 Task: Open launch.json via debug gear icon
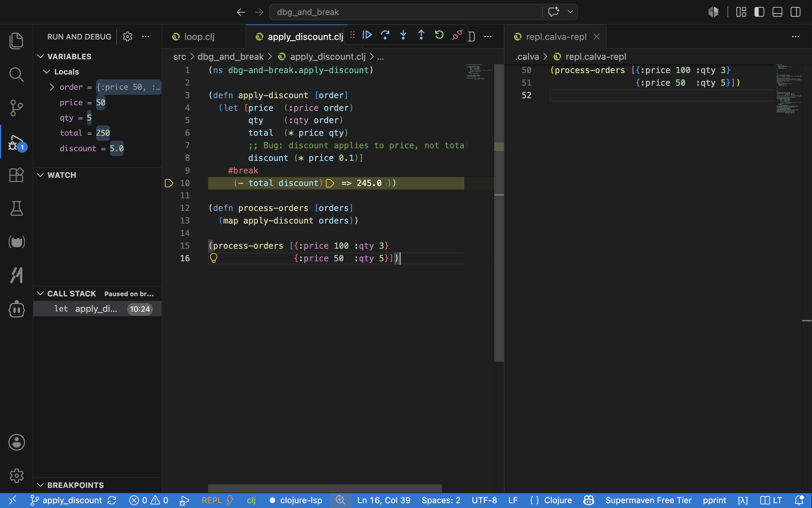point(128,37)
